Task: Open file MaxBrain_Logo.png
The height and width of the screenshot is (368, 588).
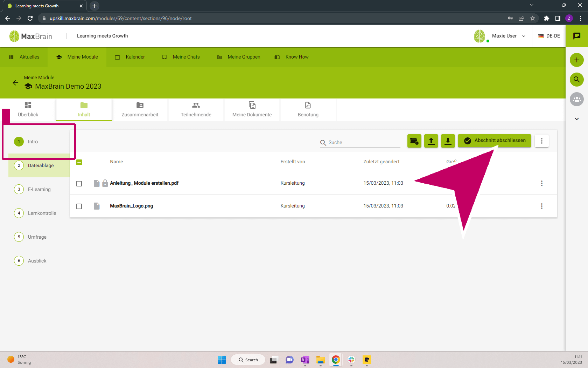Action: click(x=132, y=206)
